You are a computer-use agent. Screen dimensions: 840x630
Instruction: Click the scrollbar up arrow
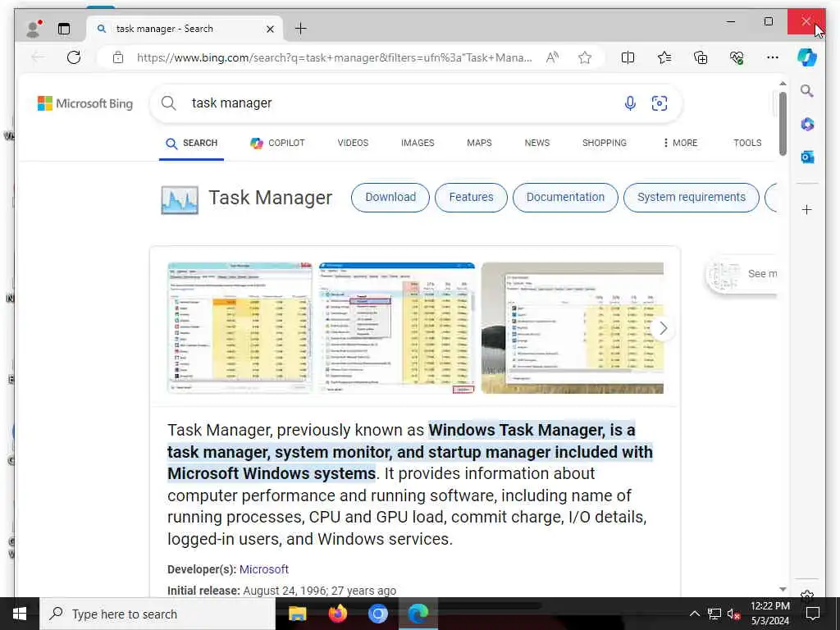(x=783, y=84)
